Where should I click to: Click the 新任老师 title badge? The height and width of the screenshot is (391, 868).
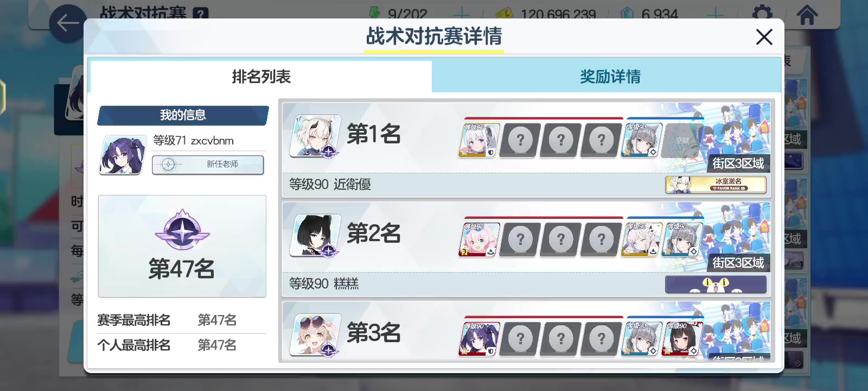(208, 165)
